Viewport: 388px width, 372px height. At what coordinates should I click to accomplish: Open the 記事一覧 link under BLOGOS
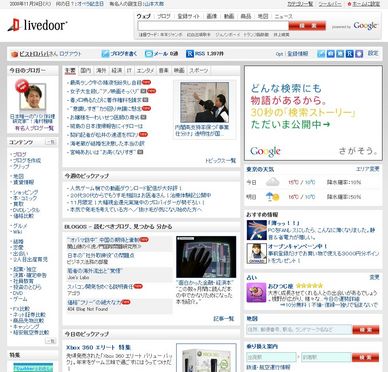tap(223, 319)
